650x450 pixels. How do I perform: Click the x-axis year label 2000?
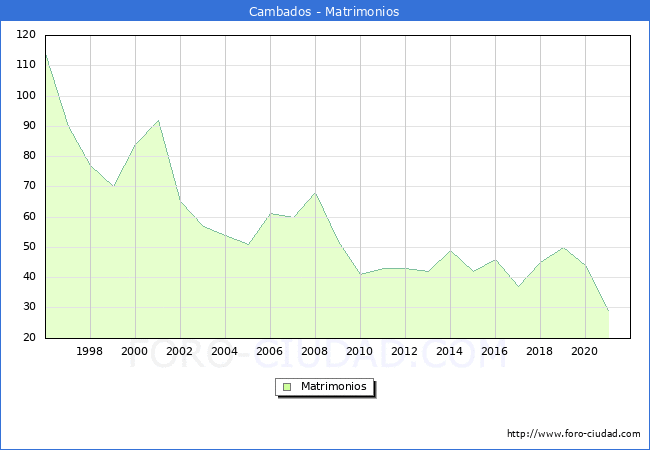click(134, 351)
